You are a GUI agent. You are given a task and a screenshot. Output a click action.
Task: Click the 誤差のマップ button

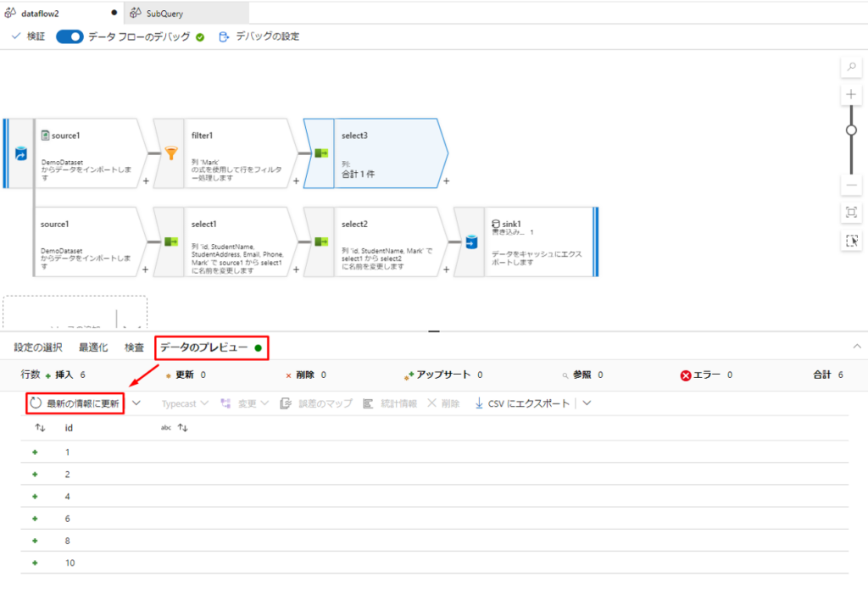click(316, 403)
